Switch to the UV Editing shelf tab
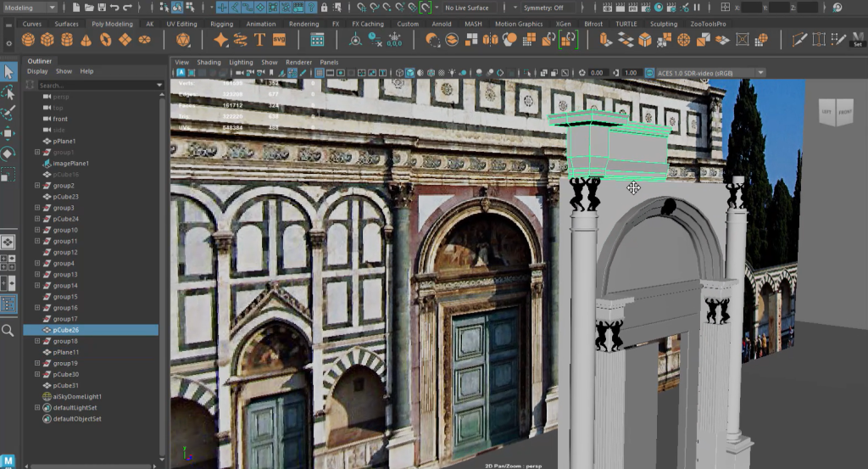 click(181, 24)
